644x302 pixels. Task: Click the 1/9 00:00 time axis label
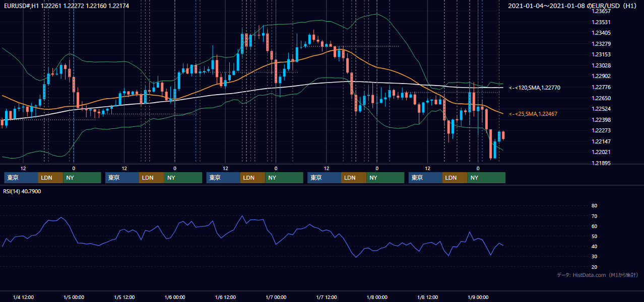click(x=478, y=297)
